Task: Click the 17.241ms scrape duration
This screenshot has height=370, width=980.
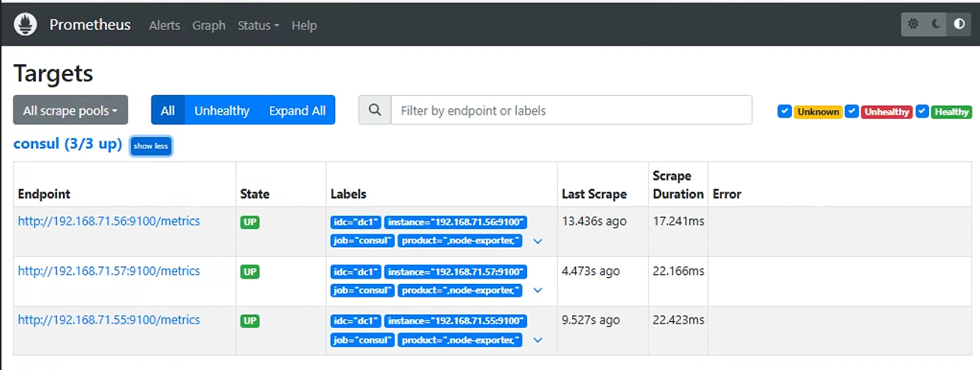Action: coord(678,221)
